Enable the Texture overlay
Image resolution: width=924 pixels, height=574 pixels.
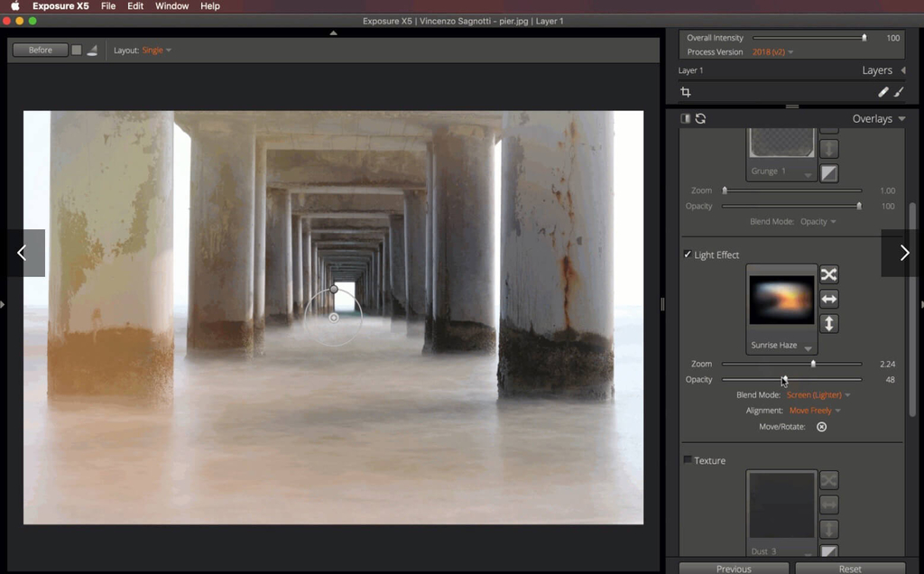[x=687, y=459]
